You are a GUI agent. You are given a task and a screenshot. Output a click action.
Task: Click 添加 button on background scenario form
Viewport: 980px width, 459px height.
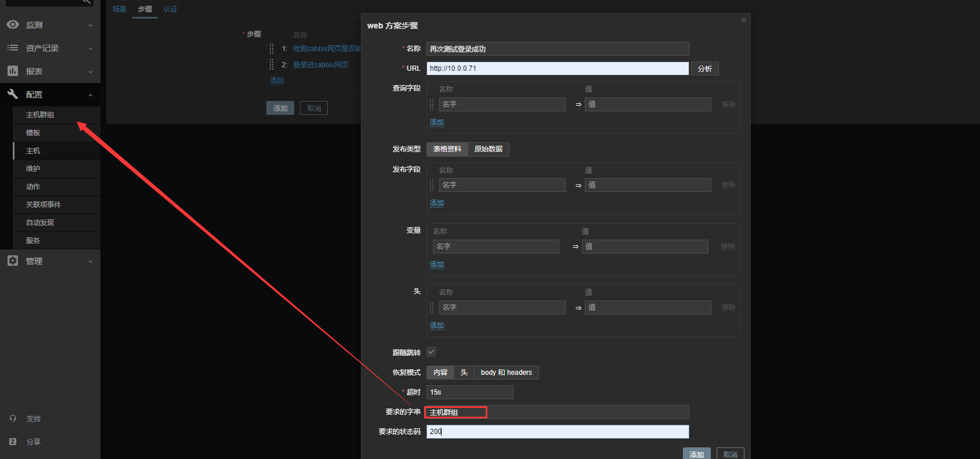point(280,108)
